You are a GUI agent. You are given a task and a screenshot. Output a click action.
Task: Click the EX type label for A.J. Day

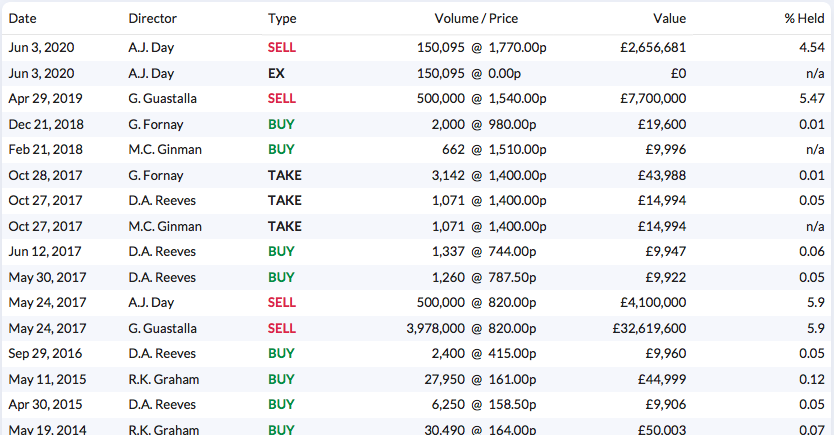pyautogui.click(x=276, y=73)
